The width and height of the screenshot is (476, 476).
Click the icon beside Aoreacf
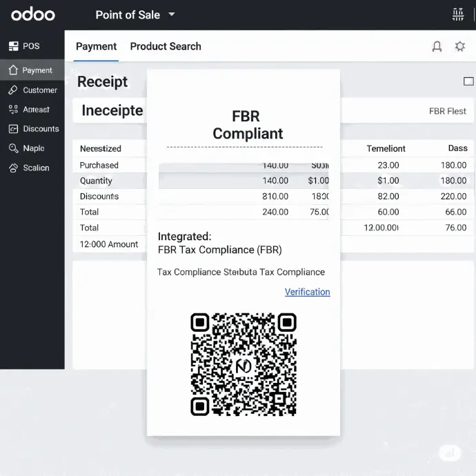13,109
